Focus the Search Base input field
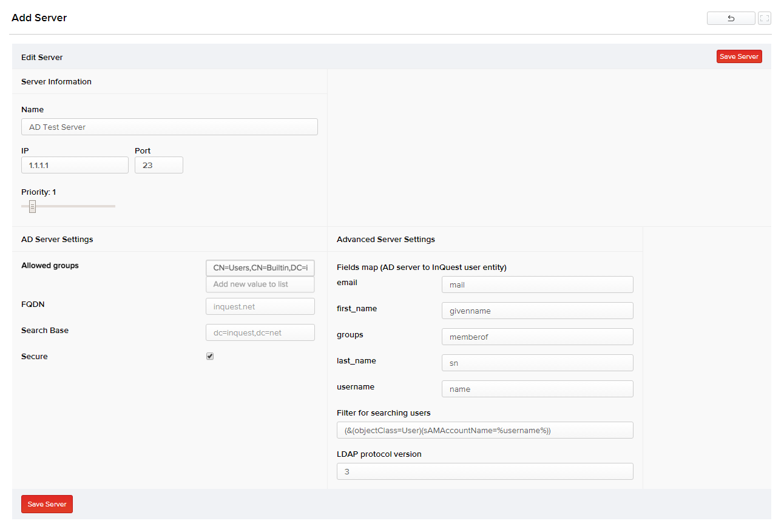Screen dimensions: 784x532 [x=260, y=332]
